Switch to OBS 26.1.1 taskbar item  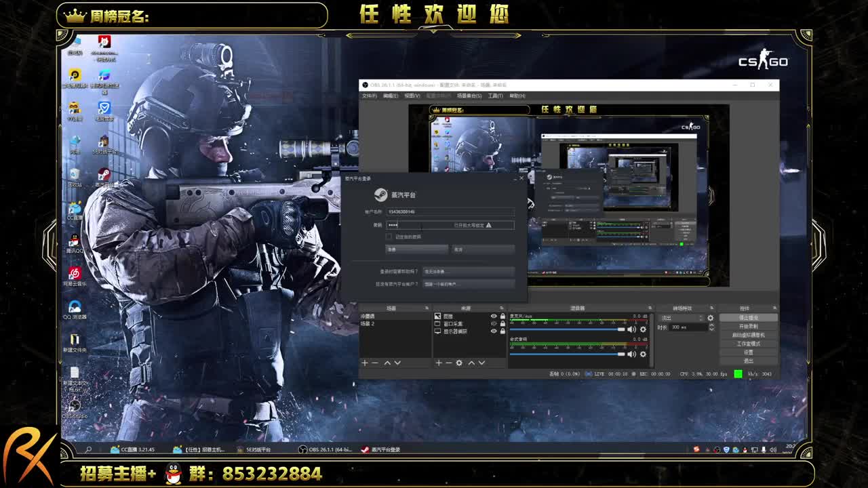pos(325,449)
